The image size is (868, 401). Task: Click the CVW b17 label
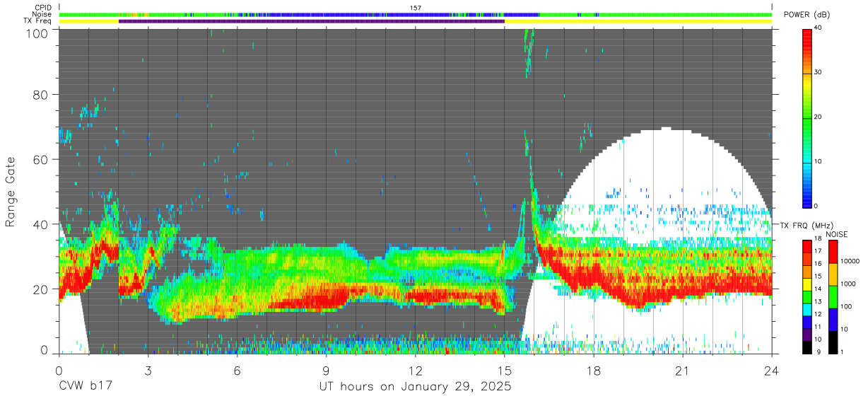click(86, 387)
